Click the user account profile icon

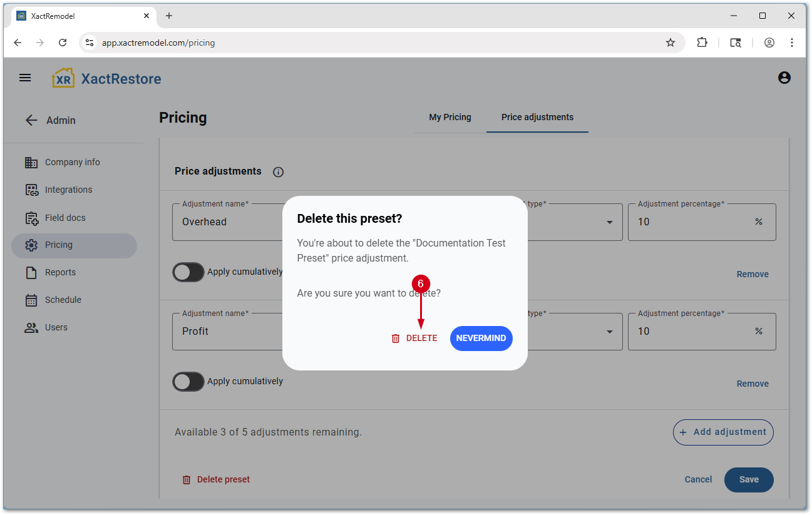(x=784, y=78)
